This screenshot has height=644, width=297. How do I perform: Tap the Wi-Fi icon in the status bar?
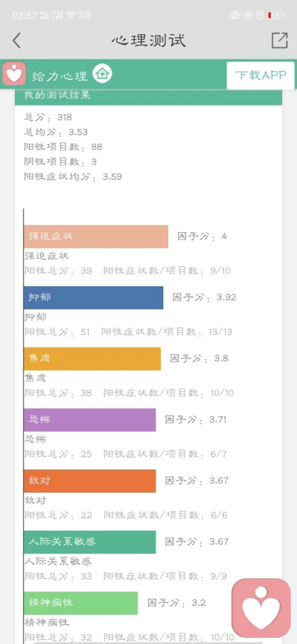coord(71,15)
